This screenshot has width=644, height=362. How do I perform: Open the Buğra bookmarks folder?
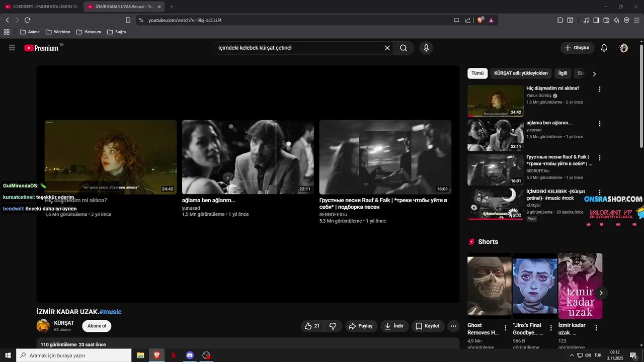(117, 32)
